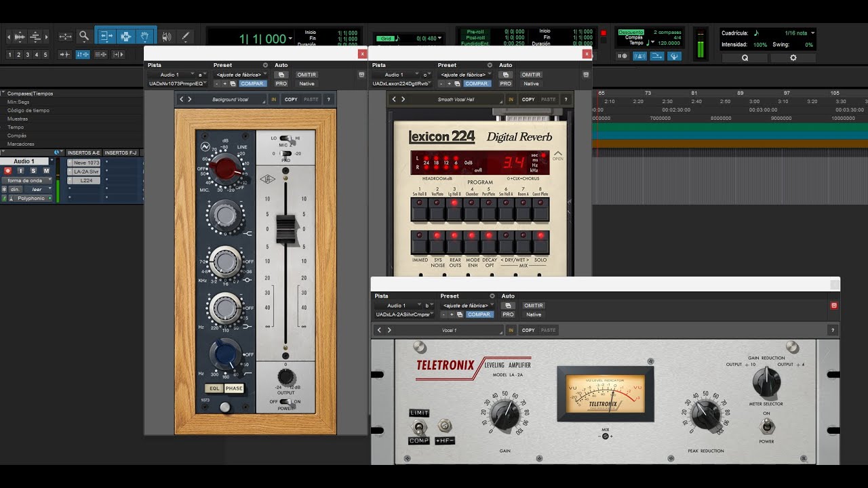Open the L224 insert slot
Viewport: 868px width, 488px height.
pyautogui.click(x=84, y=180)
